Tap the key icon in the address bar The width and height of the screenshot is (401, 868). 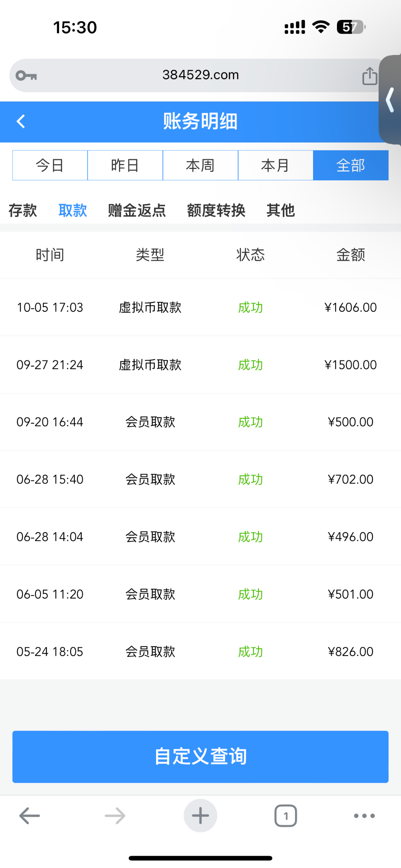(x=26, y=76)
